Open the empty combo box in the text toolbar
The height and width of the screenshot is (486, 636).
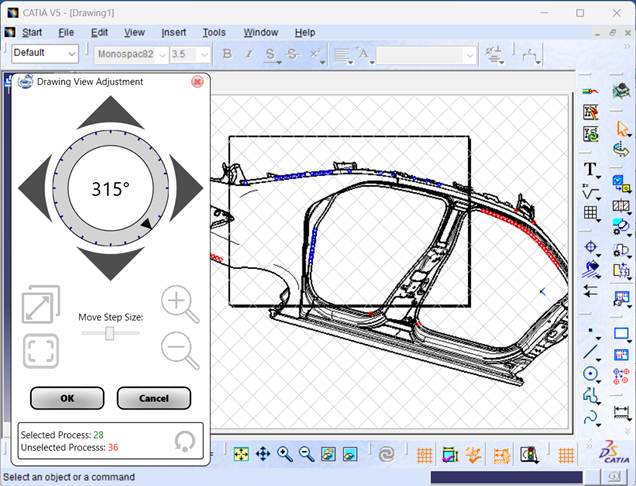tap(426, 55)
